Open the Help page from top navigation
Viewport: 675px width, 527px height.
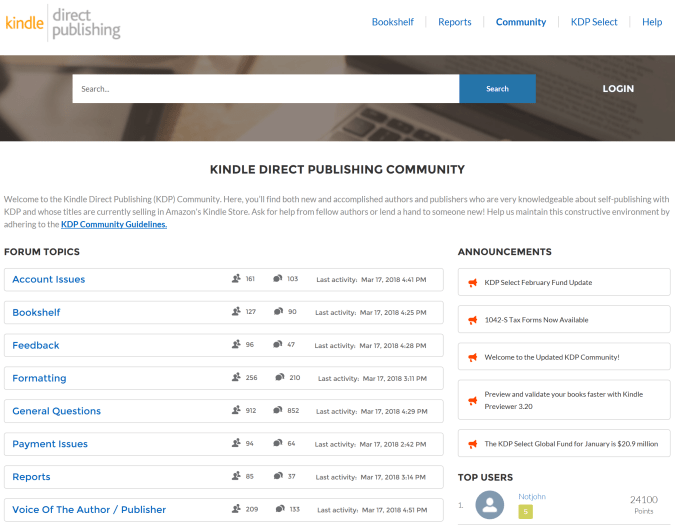652,22
